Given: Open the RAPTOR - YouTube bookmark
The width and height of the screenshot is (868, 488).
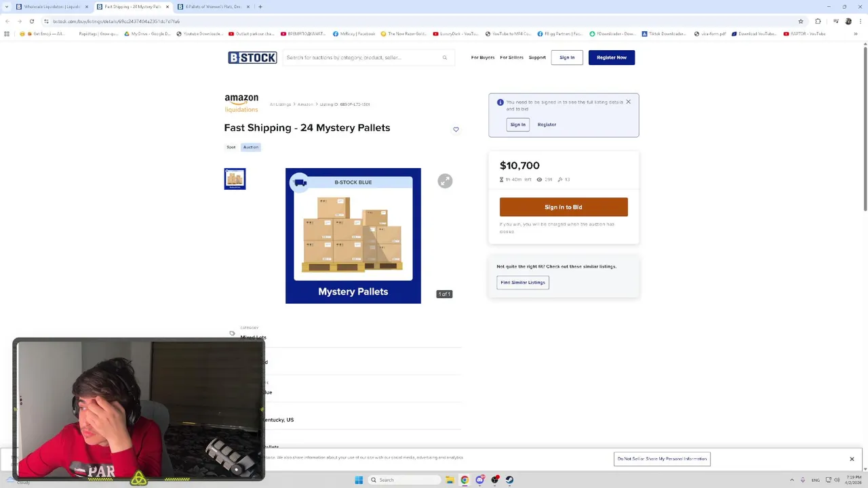Looking at the screenshot, I should pos(805,34).
